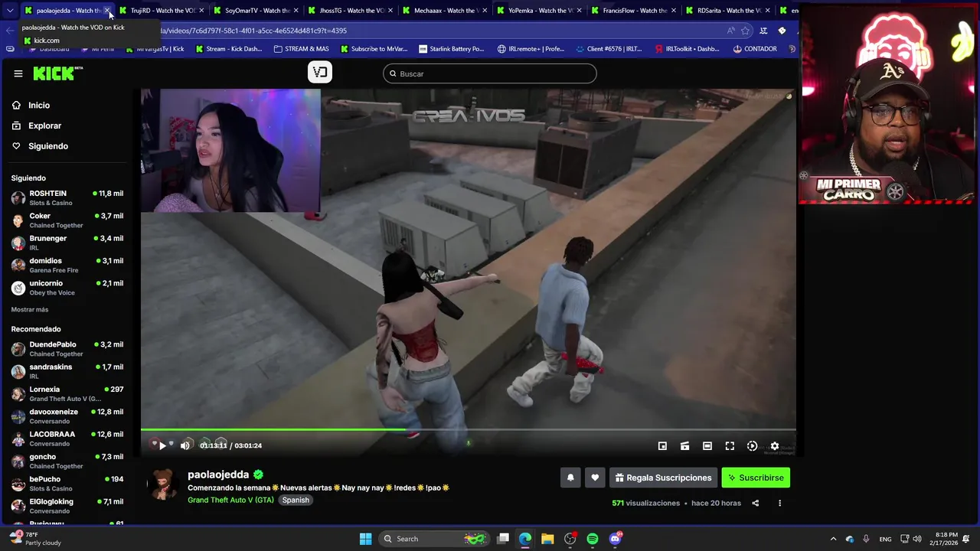The image size is (980, 551).
Task: Open ElGlogloking recommended channel
Action: (67, 506)
